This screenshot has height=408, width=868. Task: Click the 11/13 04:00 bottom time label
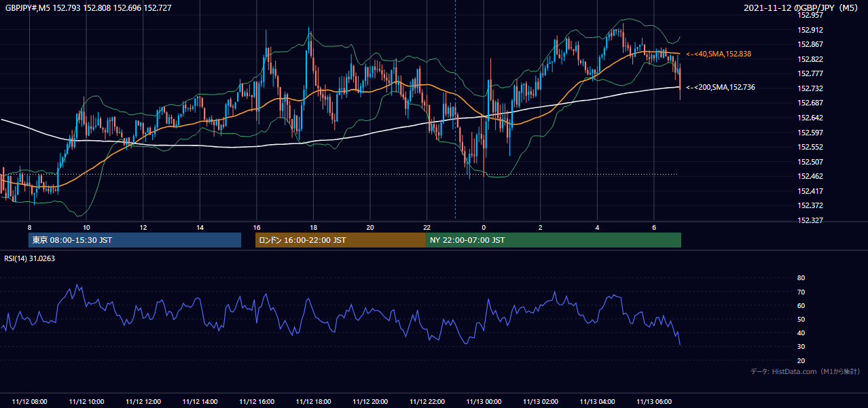click(597, 402)
